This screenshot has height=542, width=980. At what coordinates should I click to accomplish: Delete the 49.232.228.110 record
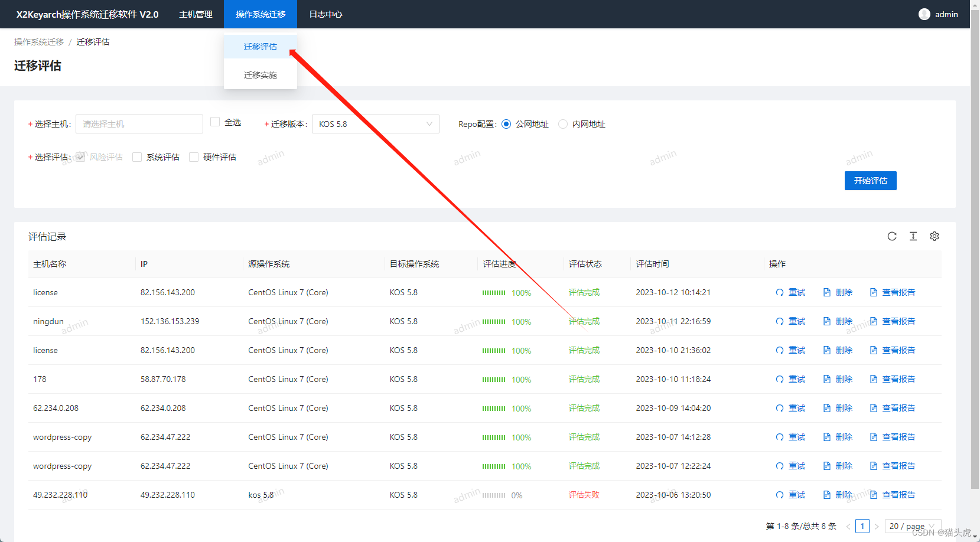[x=838, y=495]
